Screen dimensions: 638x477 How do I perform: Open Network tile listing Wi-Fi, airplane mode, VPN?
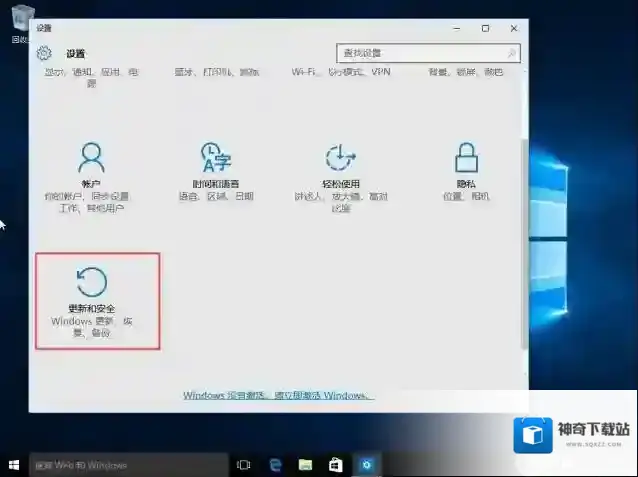tap(340, 73)
